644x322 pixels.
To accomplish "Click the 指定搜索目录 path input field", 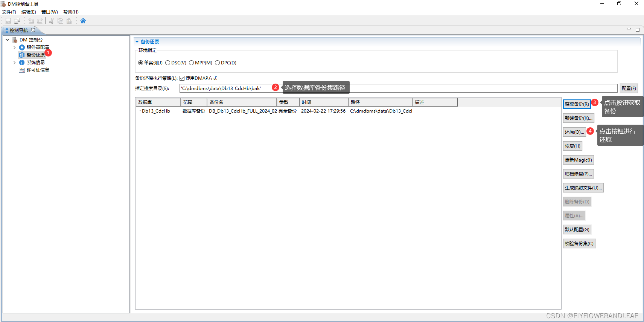I will 399,89.
